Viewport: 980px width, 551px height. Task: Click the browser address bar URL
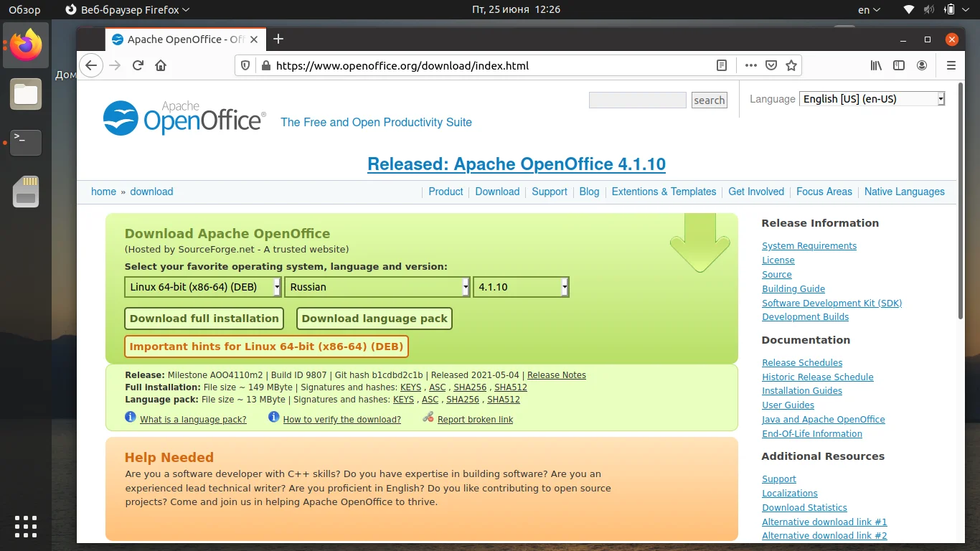(x=402, y=65)
